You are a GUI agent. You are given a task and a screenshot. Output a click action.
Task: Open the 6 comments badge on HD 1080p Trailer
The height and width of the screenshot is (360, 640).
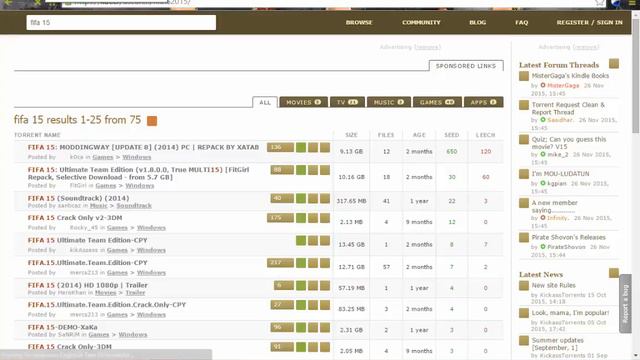(284, 285)
